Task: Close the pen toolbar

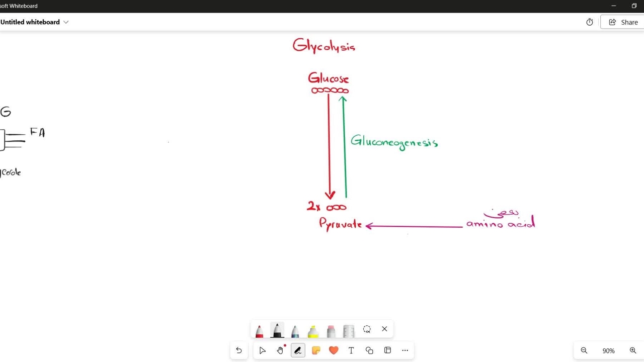Action: coord(384,329)
